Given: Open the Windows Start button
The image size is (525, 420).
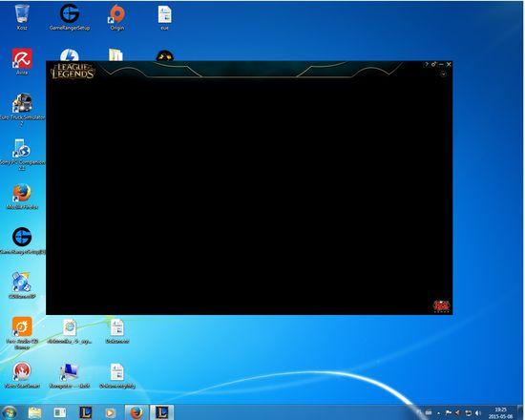Looking at the screenshot, I should [10, 412].
